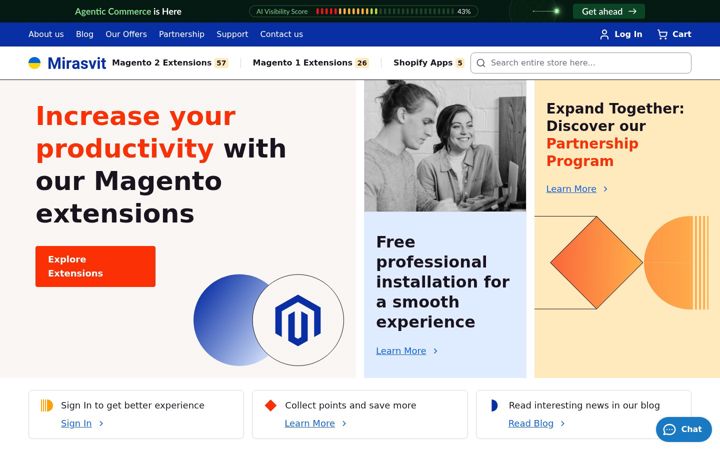720x450 pixels.
Task: Click the chevron after Partnership Learn More
Action: click(x=605, y=189)
